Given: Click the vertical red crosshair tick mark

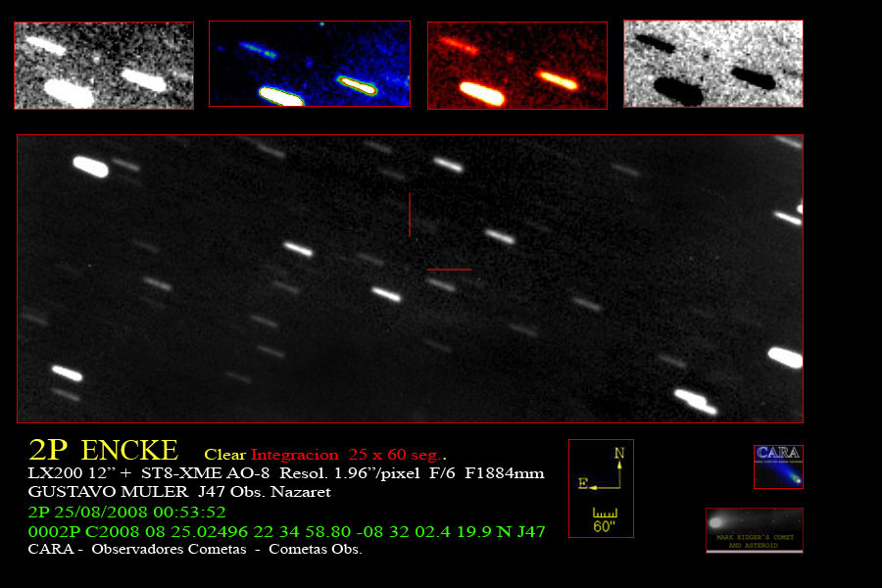Looking at the screenshot, I should click(410, 215).
